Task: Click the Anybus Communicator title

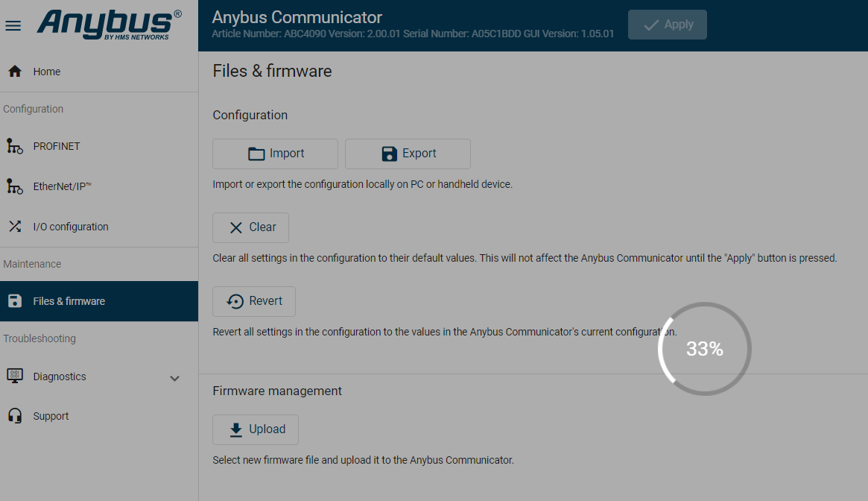Action: [x=297, y=17]
